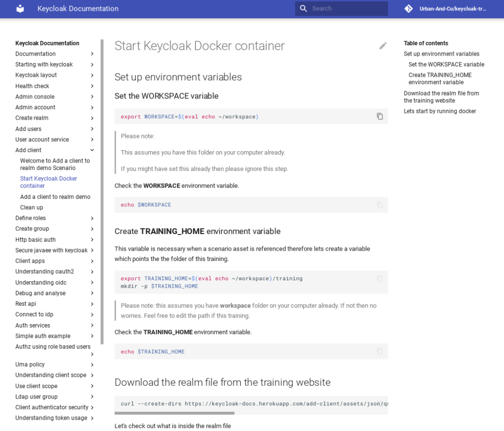Expand the Documentation nav section
The width and height of the screenshot is (504, 431).
(92, 54)
